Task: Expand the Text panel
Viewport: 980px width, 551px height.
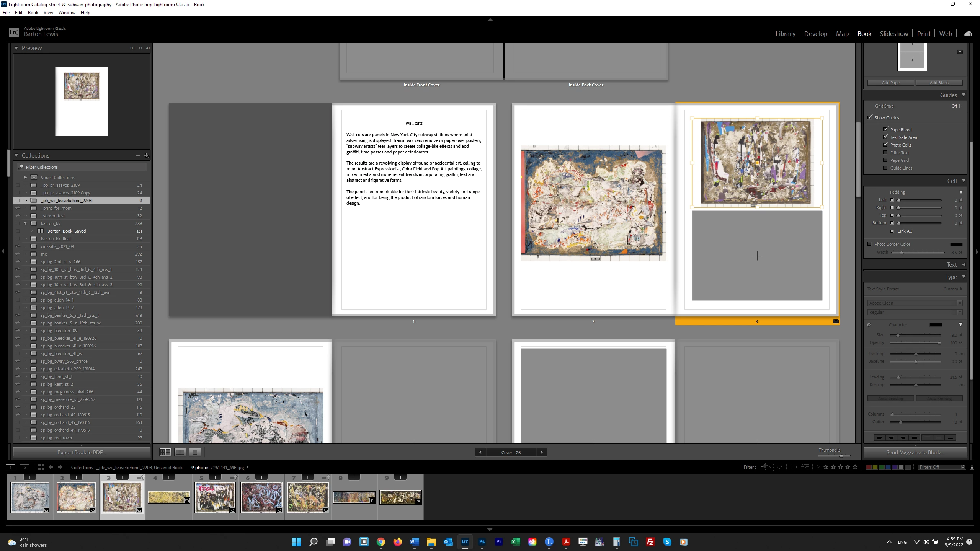Action: (963, 264)
